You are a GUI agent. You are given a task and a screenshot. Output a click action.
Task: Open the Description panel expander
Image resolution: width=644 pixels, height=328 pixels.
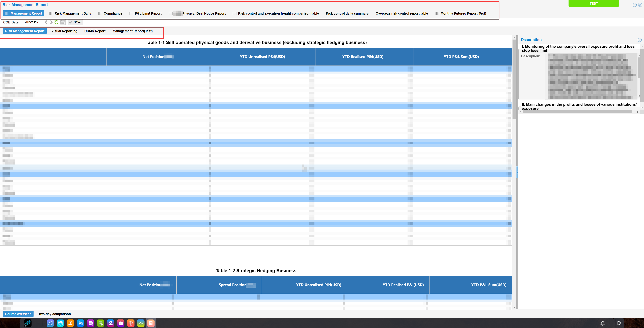(x=639, y=40)
